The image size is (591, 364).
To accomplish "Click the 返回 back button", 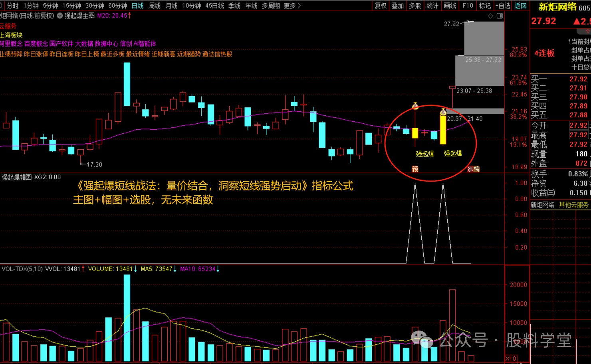I will pos(520,6).
